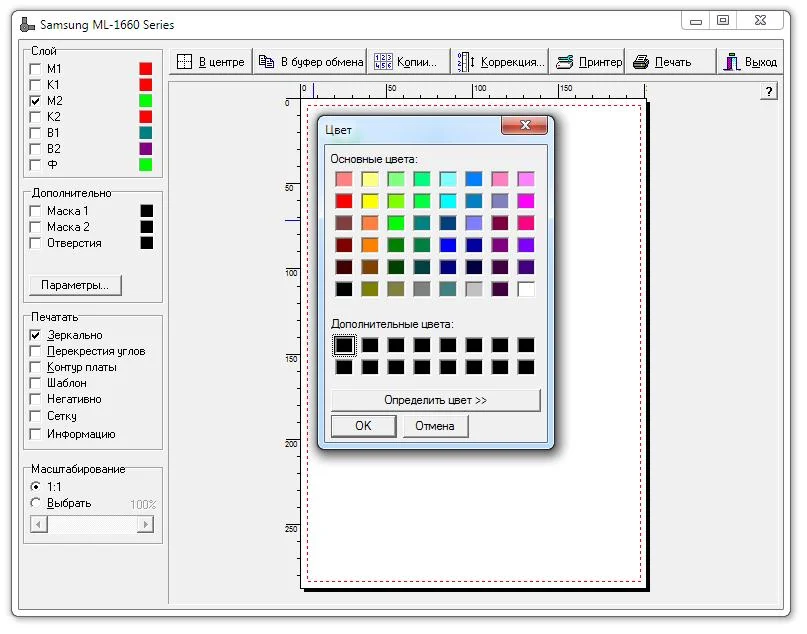
Task: Click the B2 layer purple color swatch
Action: tap(146, 149)
